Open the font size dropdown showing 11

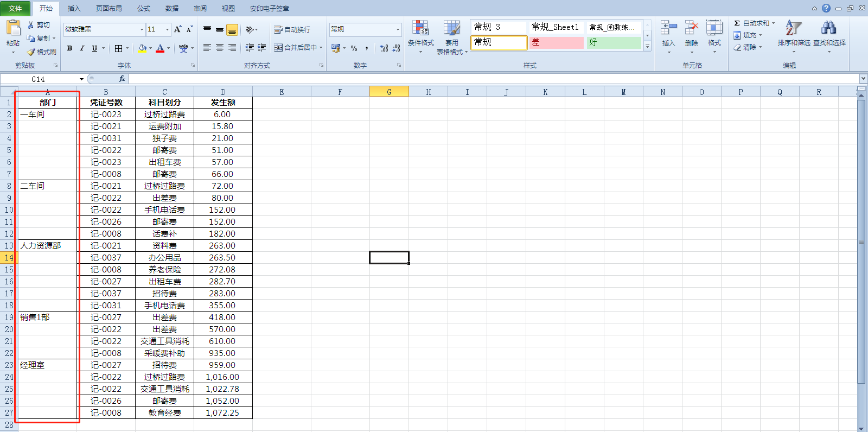[x=167, y=29]
